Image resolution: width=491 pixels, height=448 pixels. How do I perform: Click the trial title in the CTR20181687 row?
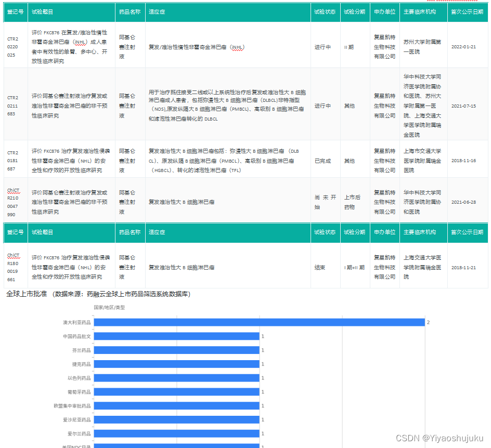point(70,161)
